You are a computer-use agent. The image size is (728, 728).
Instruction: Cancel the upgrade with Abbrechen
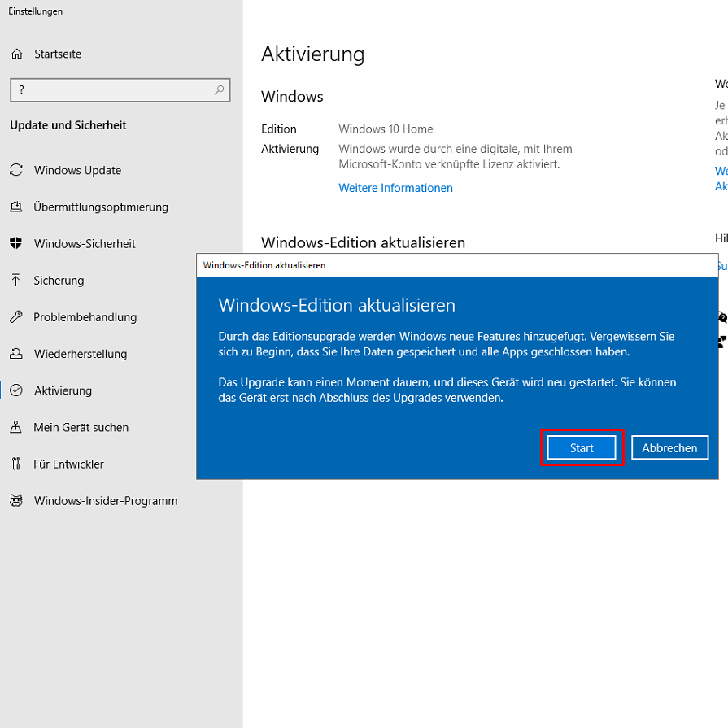669,448
